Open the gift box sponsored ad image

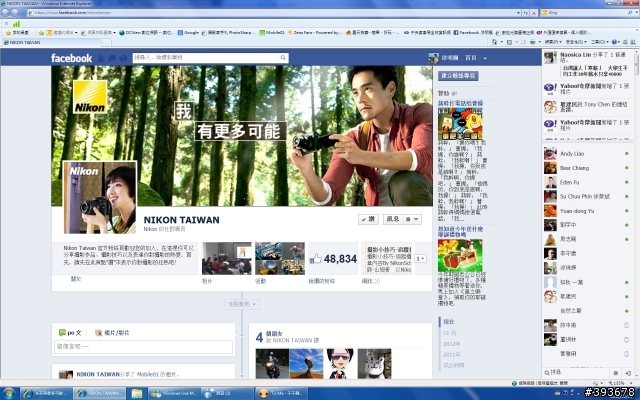(x=460, y=255)
